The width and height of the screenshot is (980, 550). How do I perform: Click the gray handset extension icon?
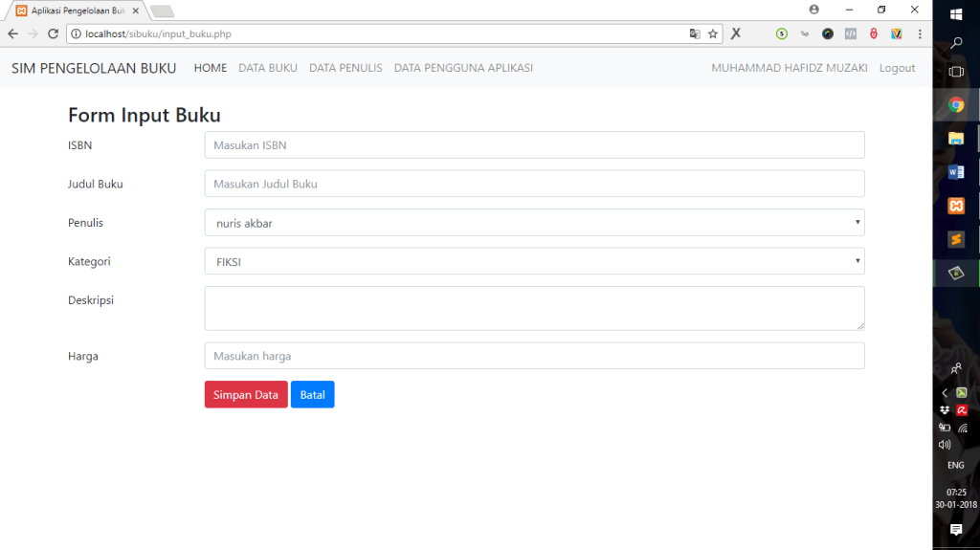[804, 33]
